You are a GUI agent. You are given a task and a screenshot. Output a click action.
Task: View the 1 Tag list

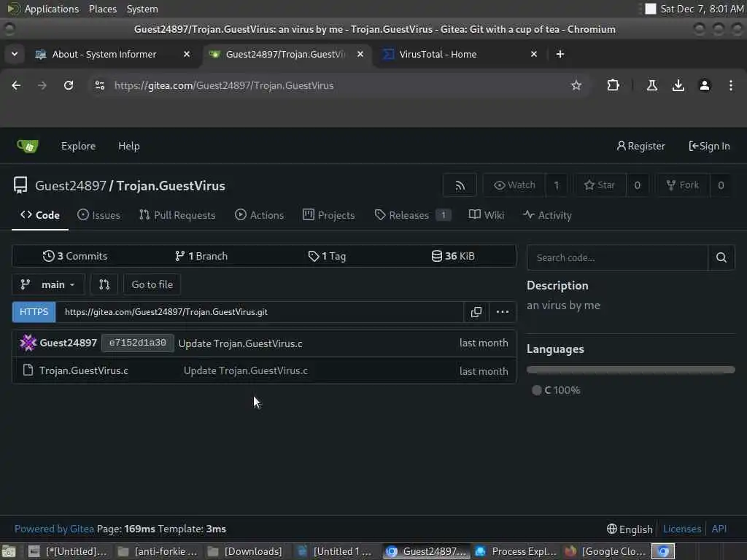pos(327,256)
